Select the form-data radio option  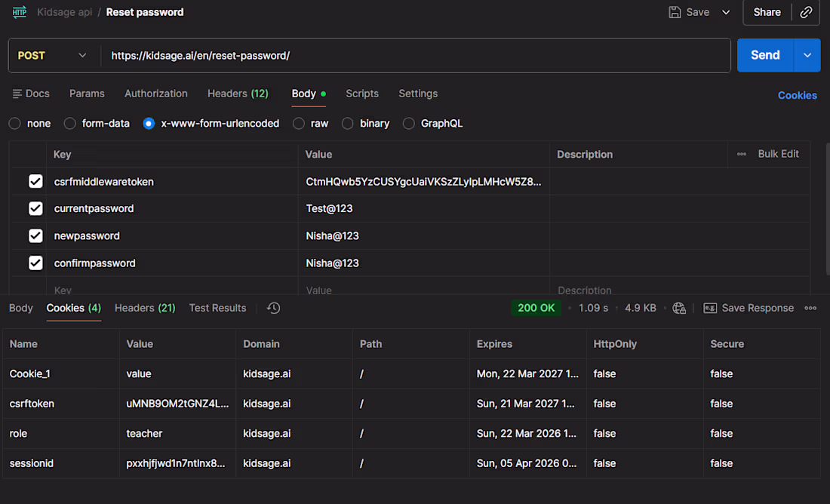pos(70,123)
